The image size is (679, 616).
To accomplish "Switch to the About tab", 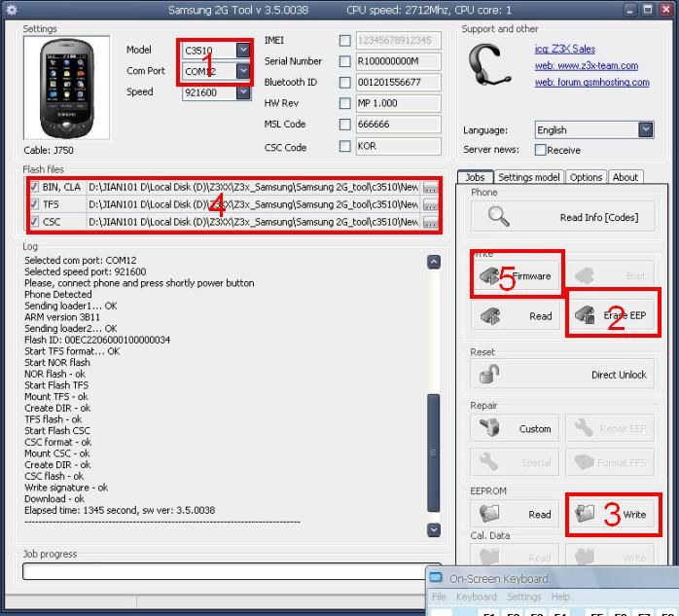I will [625, 177].
